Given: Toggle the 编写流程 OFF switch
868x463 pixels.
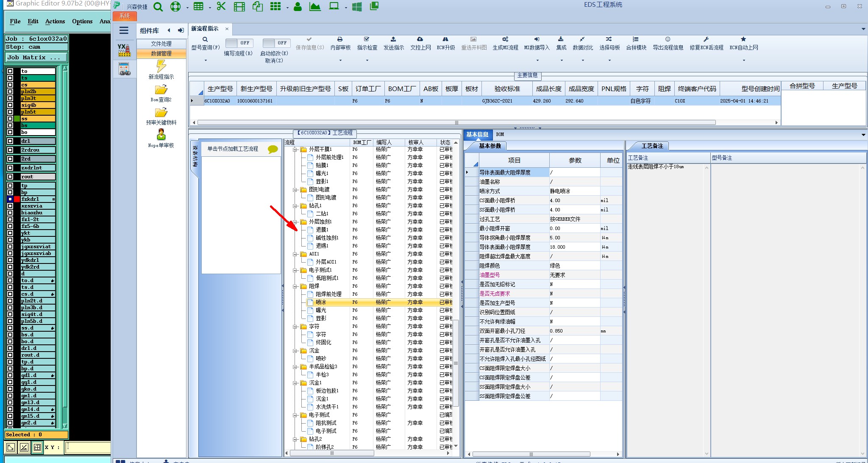Looking at the screenshot, I should 239,43.
